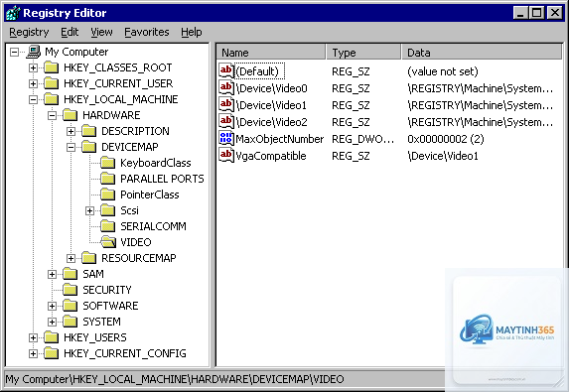Click the SYSTEM folder icon
This screenshot has width=569, height=392.
[71, 322]
